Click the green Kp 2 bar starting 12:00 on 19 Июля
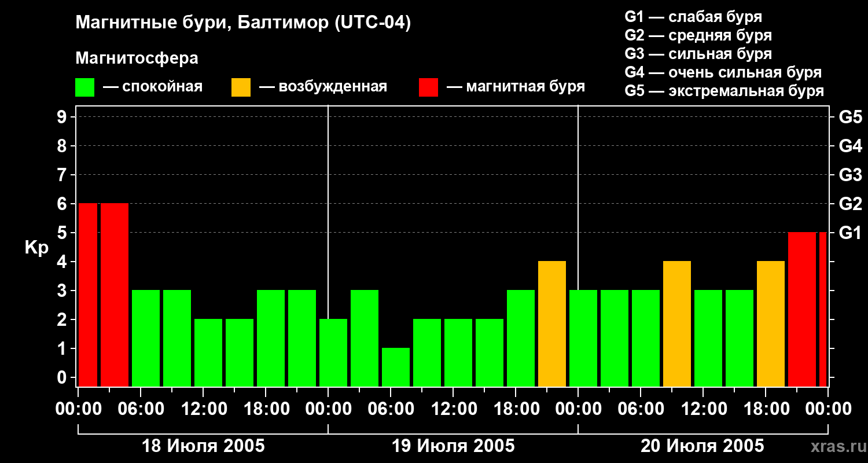The width and height of the screenshot is (868, 463). click(x=458, y=353)
